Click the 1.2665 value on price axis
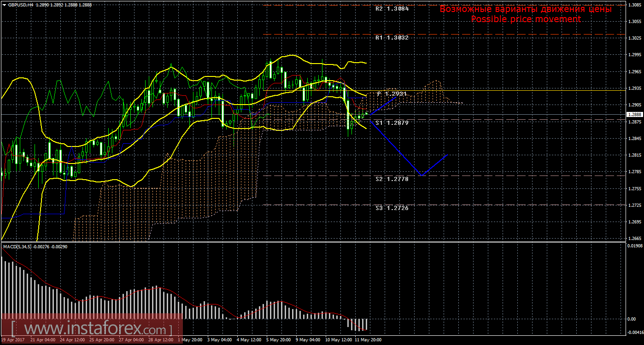The width and height of the screenshot is (644, 345). [634, 238]
